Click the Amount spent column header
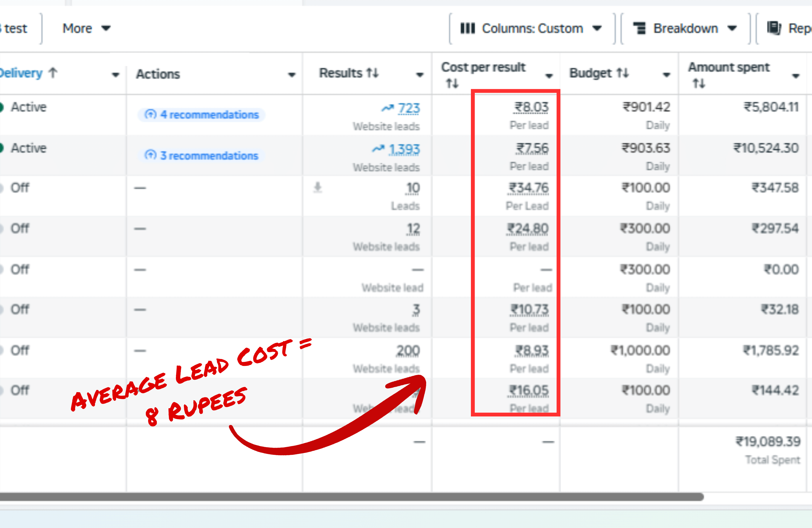 [x=729, y=67]
